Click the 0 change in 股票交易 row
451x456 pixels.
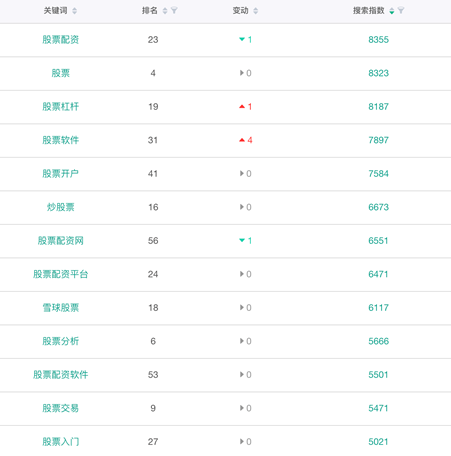pos(246,408)
